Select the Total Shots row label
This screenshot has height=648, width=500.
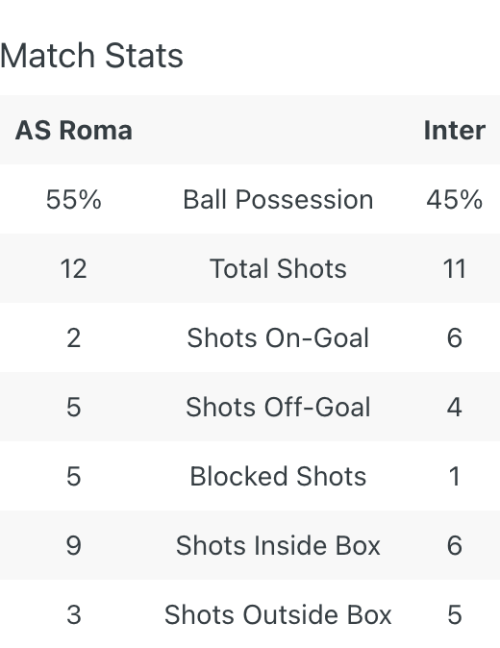click(278, 269)
